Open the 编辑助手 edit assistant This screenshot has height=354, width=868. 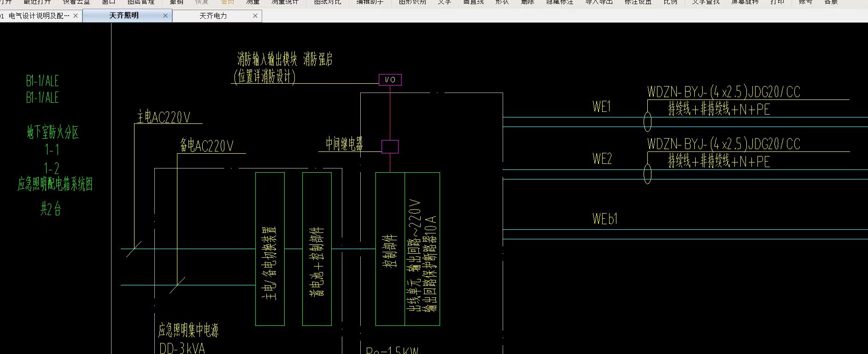coord(370,2)
